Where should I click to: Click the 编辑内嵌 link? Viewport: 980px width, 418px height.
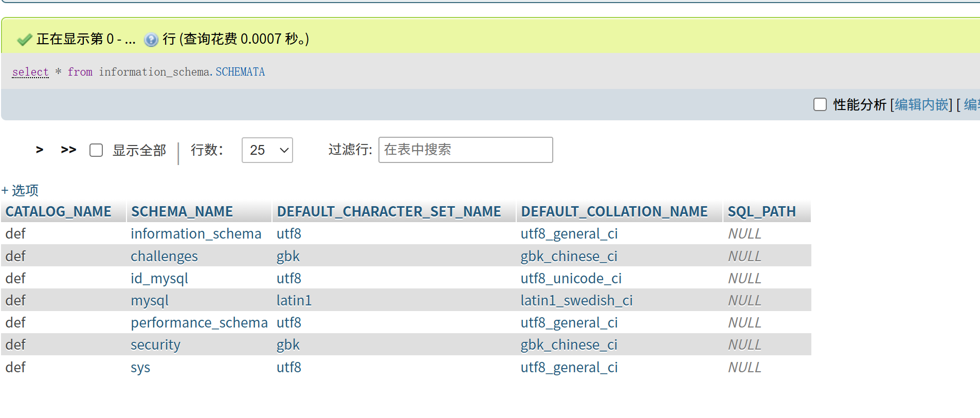coord(921,104)
